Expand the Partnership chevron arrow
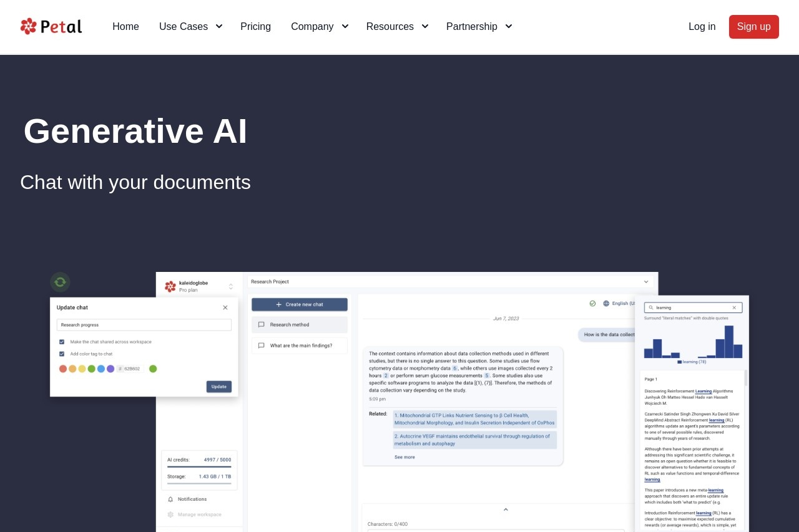This screenshot has height=532, width=799. point(509,26)
